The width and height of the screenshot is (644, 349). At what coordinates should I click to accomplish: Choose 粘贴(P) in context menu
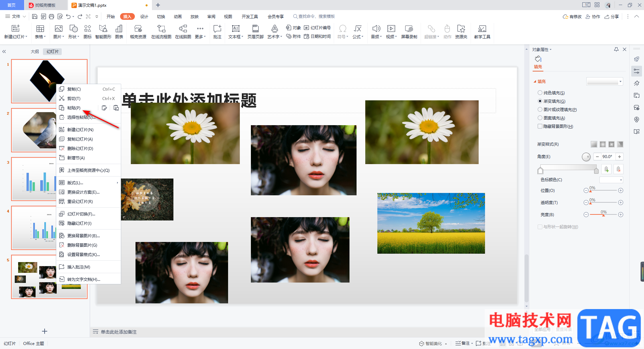[74, 108]
